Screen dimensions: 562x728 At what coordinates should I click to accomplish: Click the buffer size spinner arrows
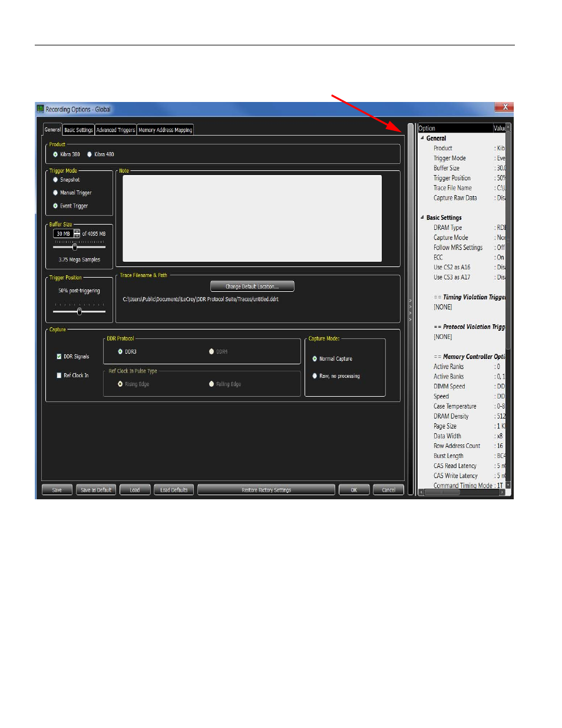77,233
